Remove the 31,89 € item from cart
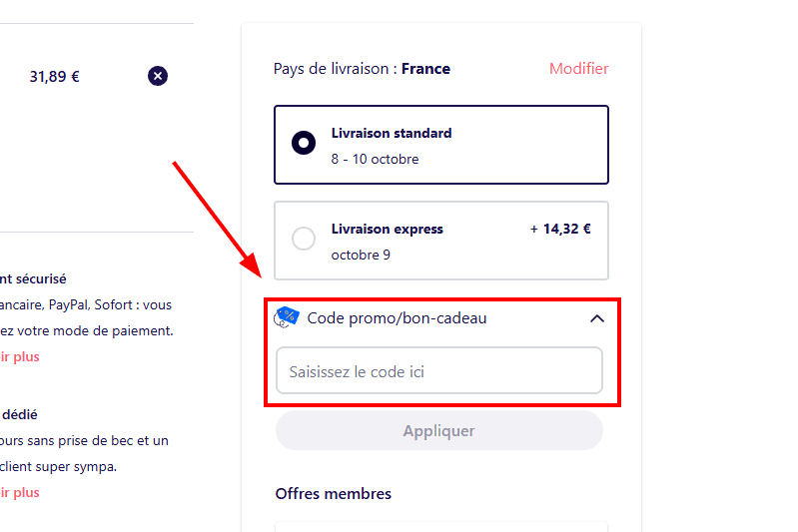Viewport: 798px width, 532px height. click(158, 76)
